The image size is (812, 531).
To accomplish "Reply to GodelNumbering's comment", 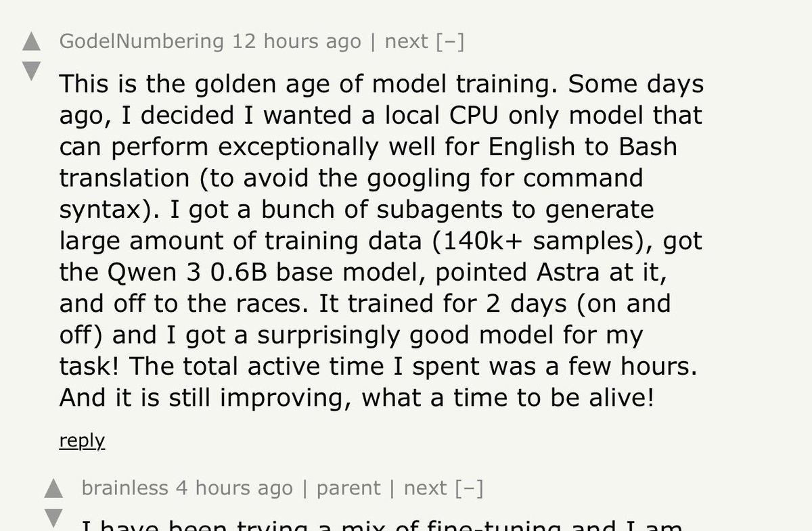I will click(x=82, y=441).
